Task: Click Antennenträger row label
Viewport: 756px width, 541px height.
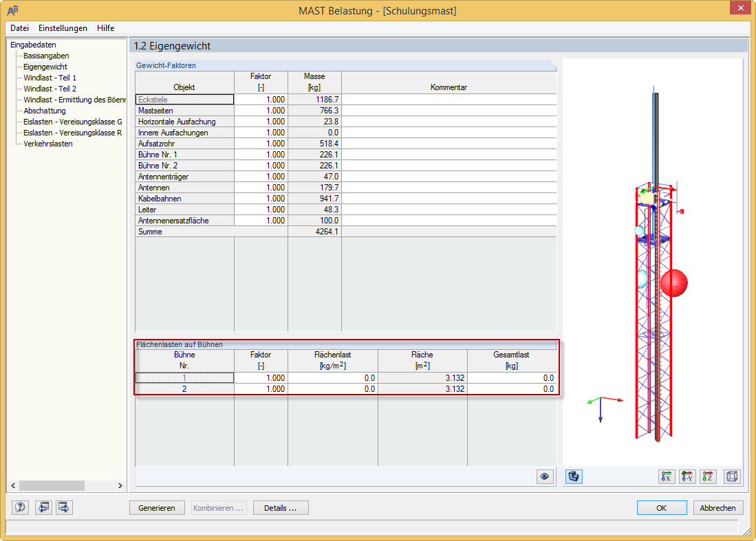Action: [184, 177]
